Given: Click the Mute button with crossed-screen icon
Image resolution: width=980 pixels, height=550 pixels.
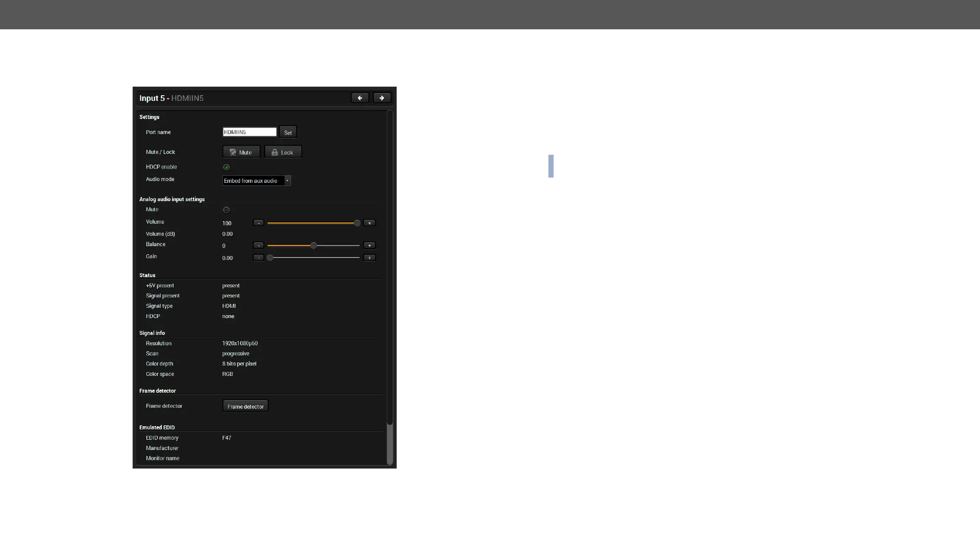Looking at the screenshot, I should point(241,152).
